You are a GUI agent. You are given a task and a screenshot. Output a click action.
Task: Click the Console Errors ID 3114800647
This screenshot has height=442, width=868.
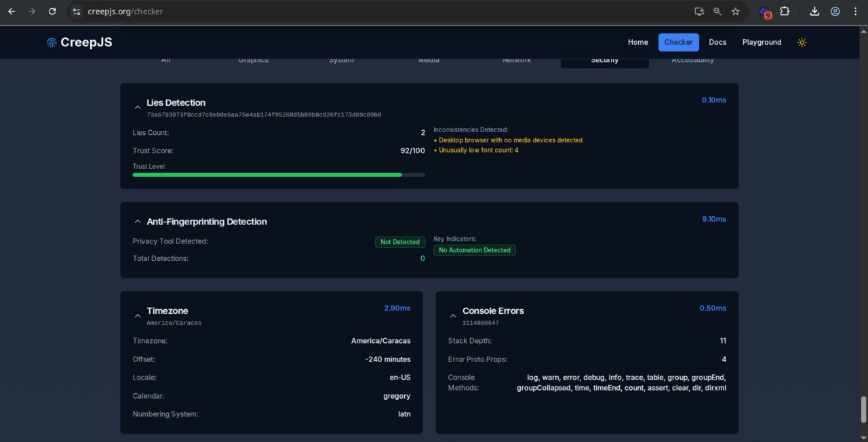point(480,323)
